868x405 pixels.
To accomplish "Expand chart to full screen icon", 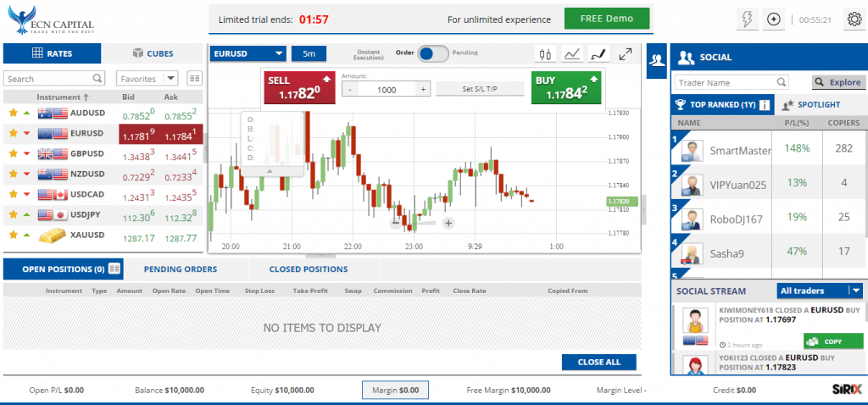I will click(626, 53).
